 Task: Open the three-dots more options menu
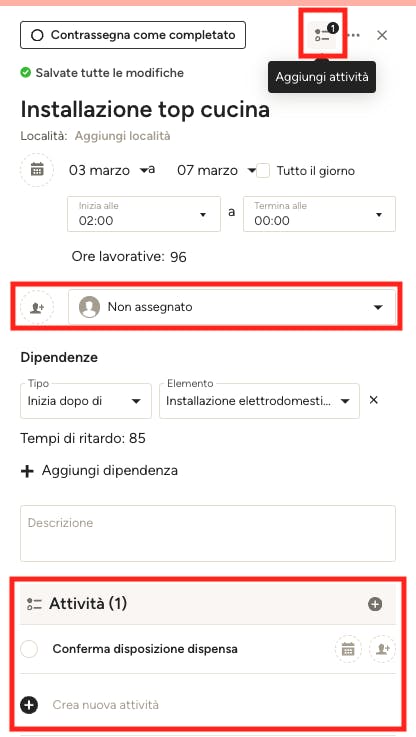pos(354,35)
